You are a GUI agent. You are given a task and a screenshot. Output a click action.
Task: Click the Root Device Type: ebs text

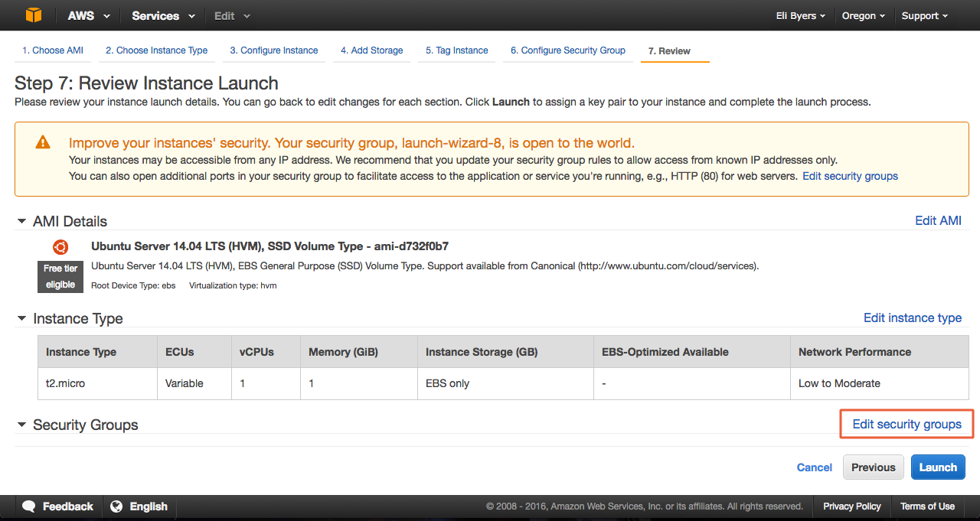click(x=133, y=285)
